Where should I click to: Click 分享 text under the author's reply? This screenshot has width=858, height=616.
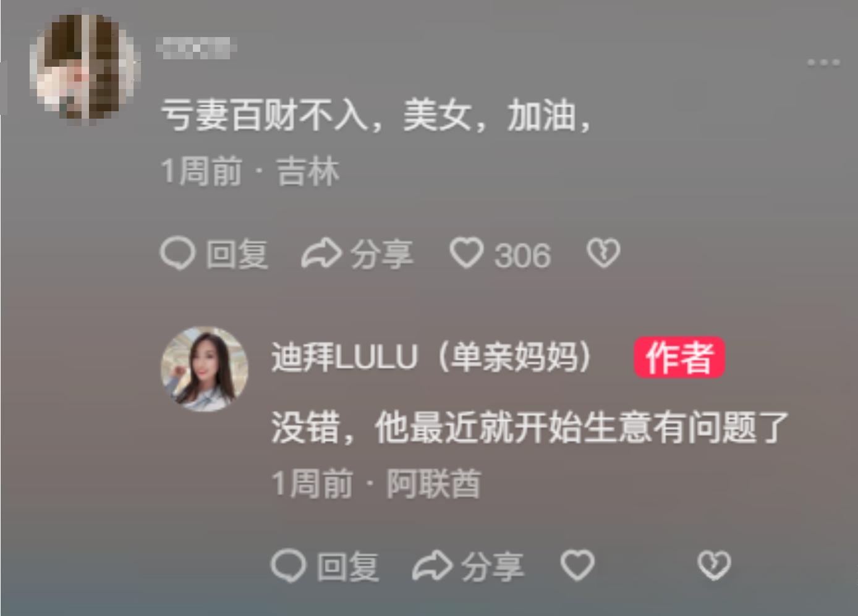[493, 567]
